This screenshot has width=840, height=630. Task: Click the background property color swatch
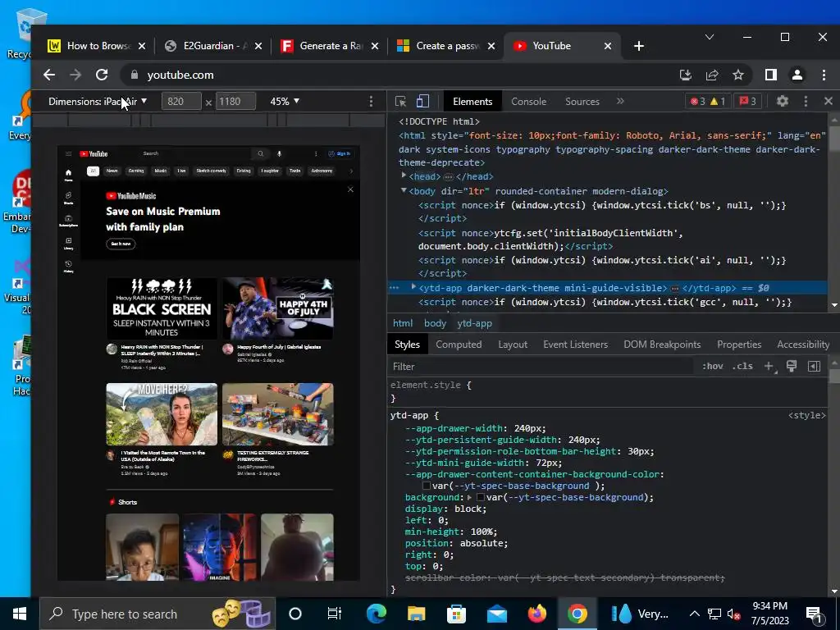click(x=481, y=497)
